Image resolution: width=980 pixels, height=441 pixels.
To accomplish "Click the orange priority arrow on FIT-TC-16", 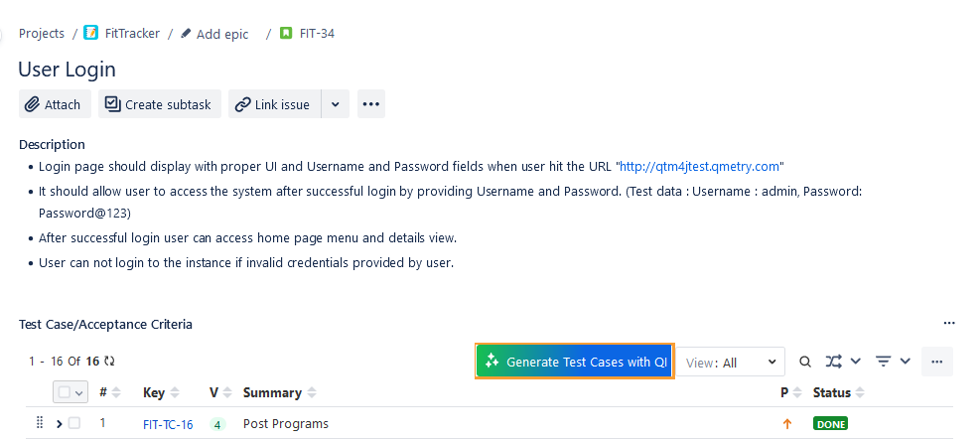I will pos(787,424).
